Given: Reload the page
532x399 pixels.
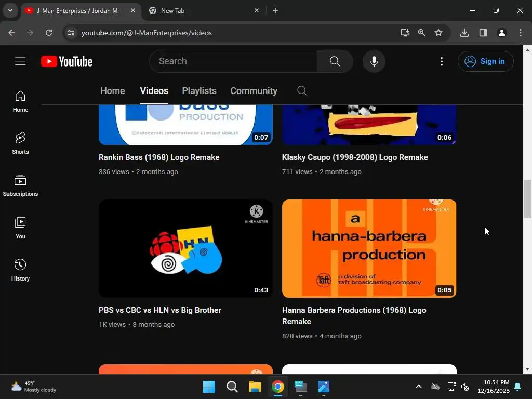Looking at the screenshot, I should pos(49,33).
